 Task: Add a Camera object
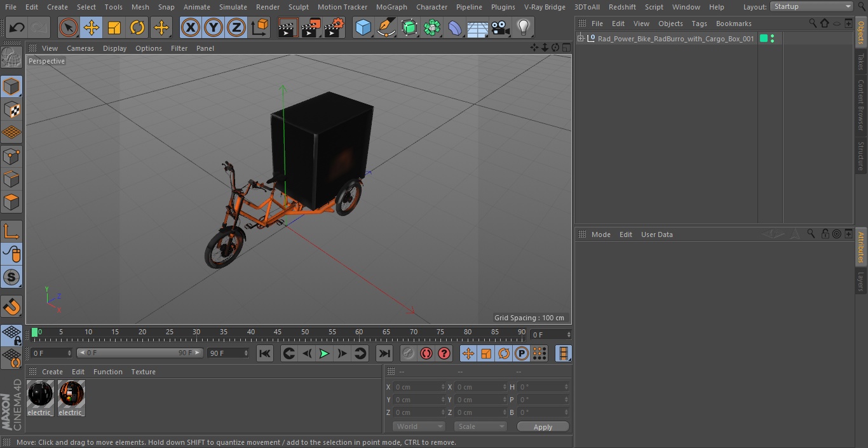pyautogui.click(x=501, y=28)
